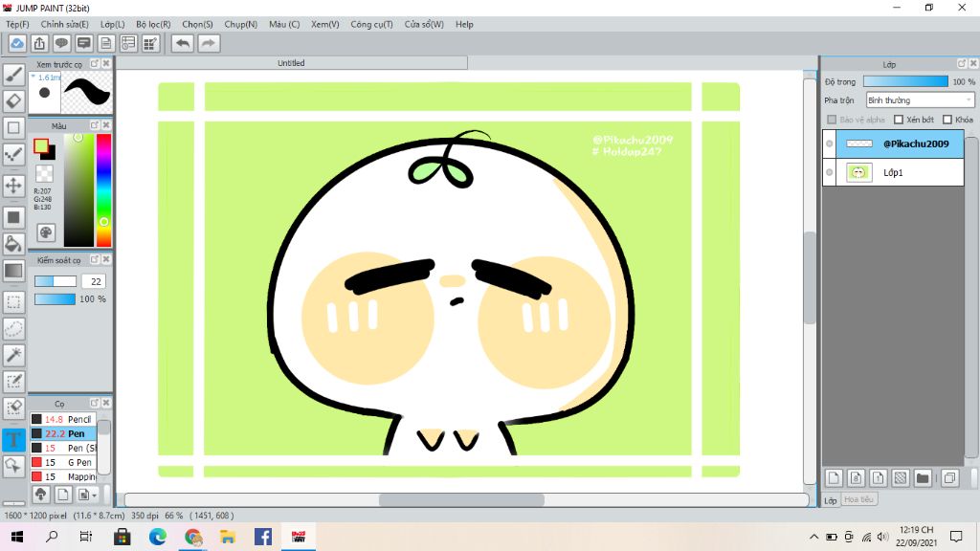The width and height of the screenshot is (980, 551).
Task: Select the Fill rectangle tool
Action: click(13, 217)
